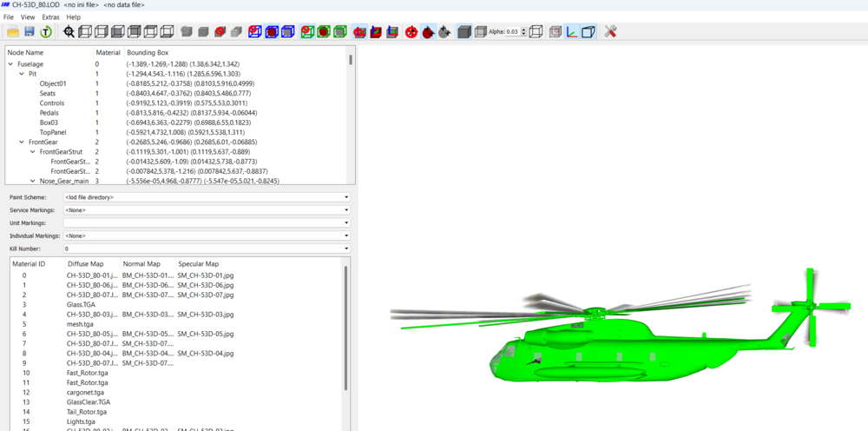Open the wrench and screwdriver settings icon
The width and height of the screenshot is (868, 431).
[x=610, y=32]
